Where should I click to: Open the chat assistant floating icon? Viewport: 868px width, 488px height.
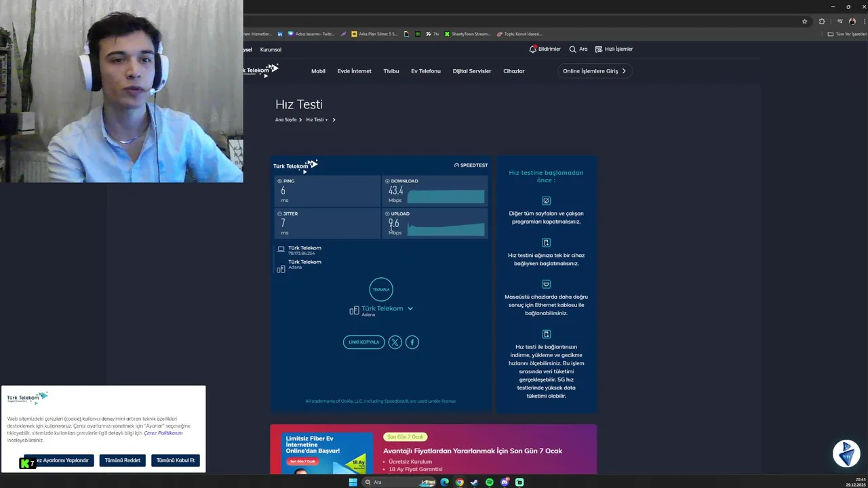[x=846, y=454]
